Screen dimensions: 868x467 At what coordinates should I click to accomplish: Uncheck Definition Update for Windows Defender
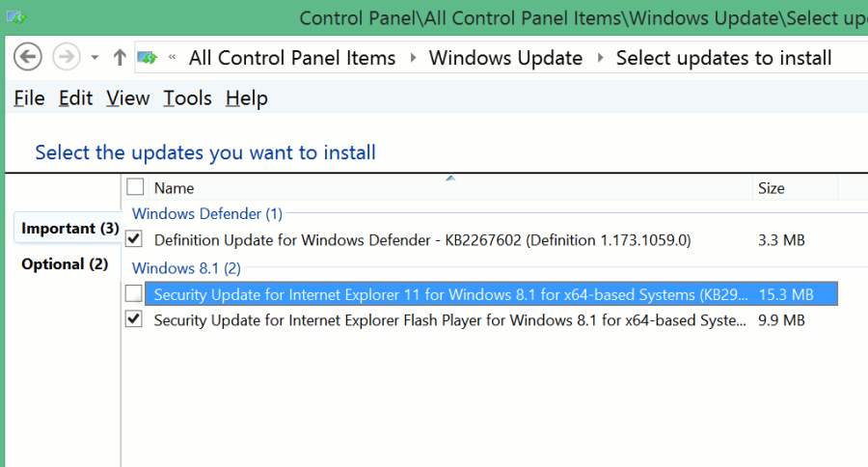point(135,238)
